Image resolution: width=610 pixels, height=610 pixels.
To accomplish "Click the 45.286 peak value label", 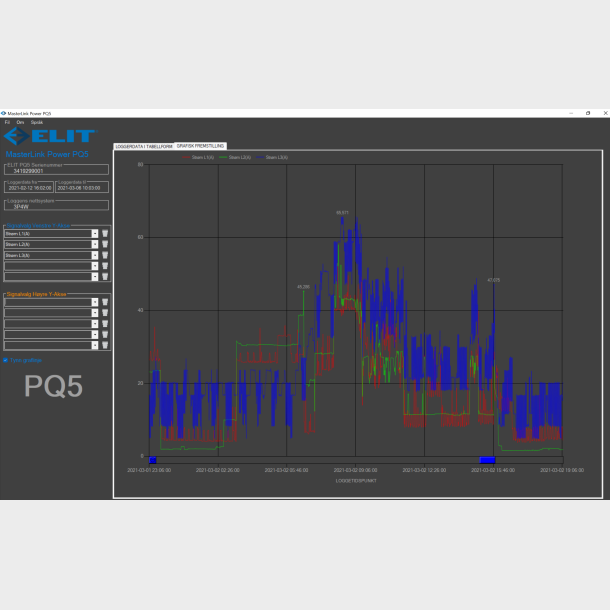I will [x=303, y=287].
